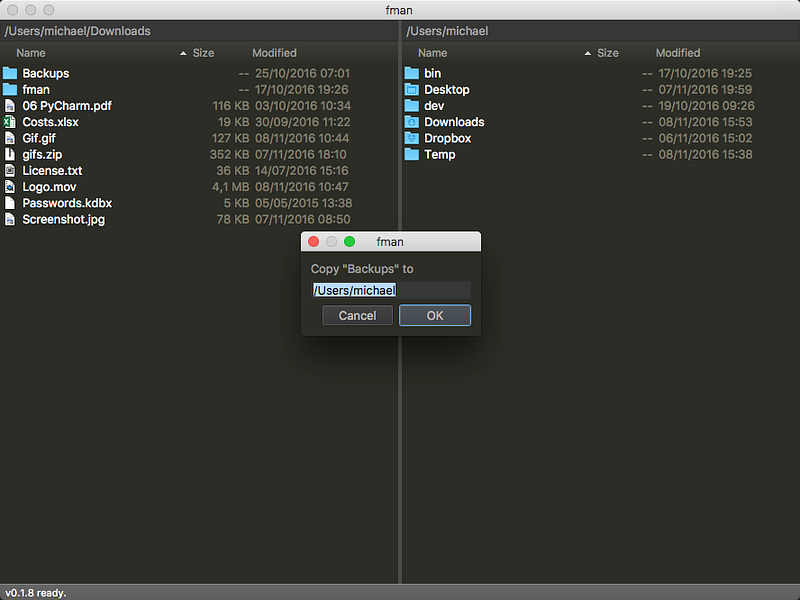Image resolution: width=800 pixels, height=600 pixels.
Task: Click the 06 PyCharm.pdf file icon
Action: (10, 106)
